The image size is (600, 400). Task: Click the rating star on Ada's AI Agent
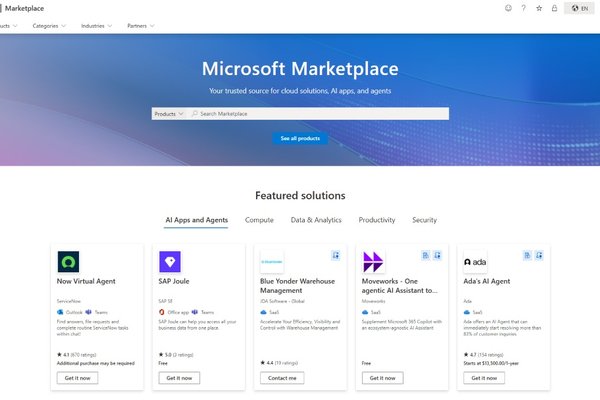pos(466,354)
